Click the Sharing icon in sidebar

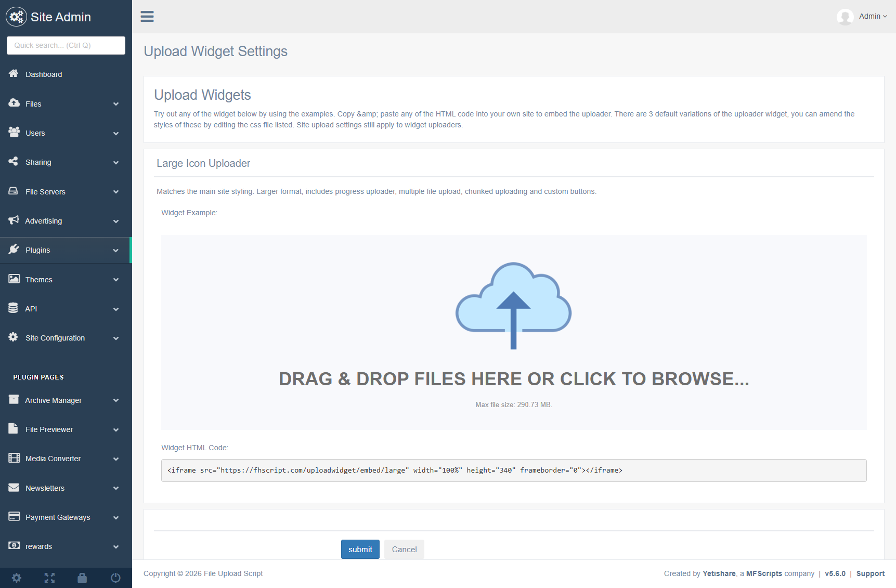14,162
